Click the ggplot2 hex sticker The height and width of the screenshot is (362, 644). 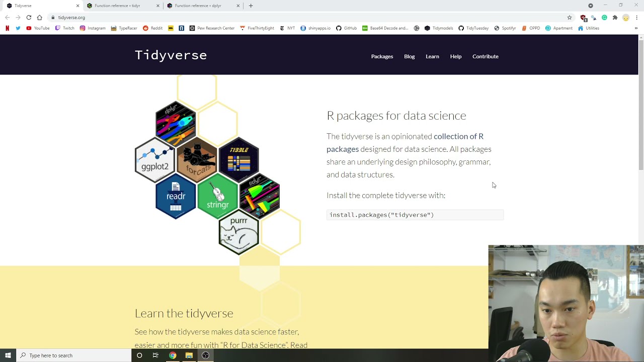pyautogui.click(x=155, y=160)
